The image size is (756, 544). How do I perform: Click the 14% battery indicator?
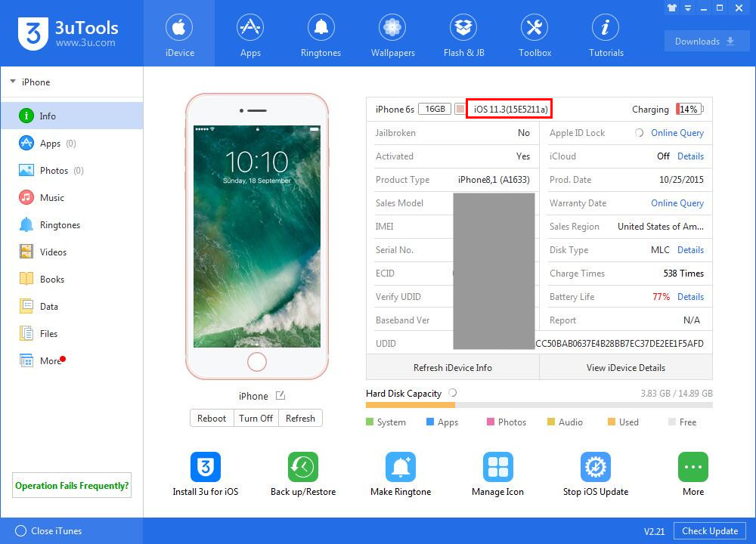coord(689,110)
